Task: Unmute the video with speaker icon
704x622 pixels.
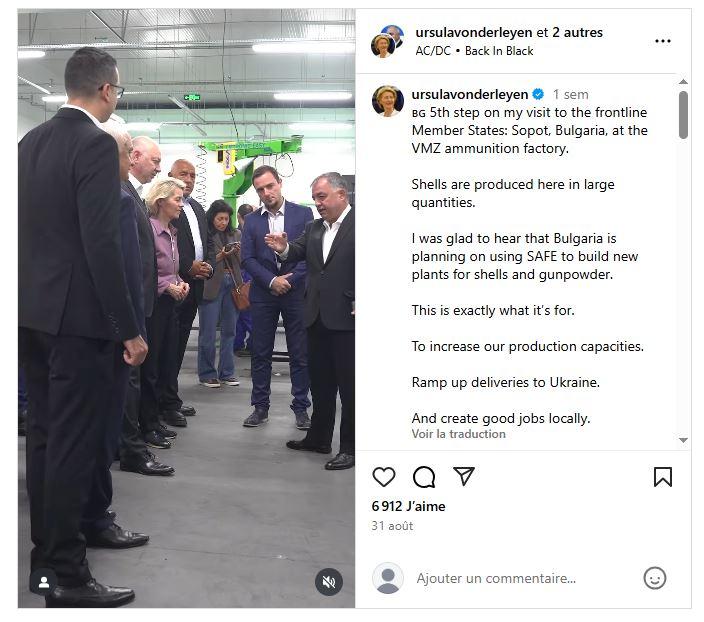Action: pyautogui.click(x=329, y=582)
